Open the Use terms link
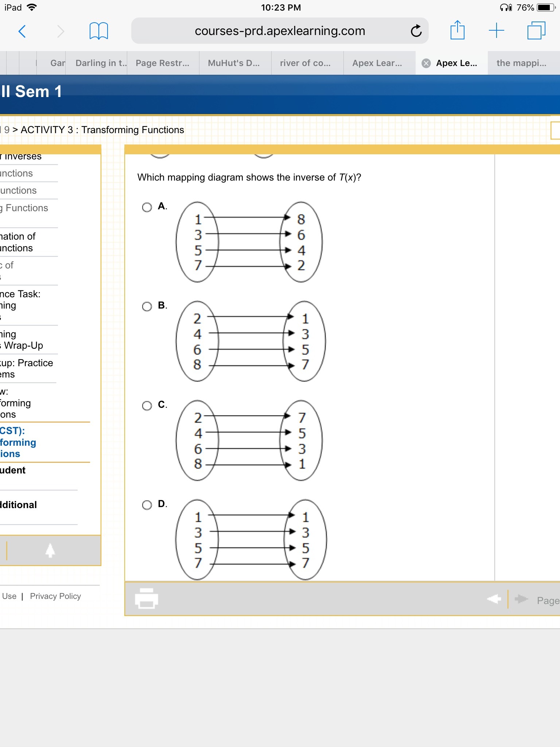Viewport: 560px width, 747px height. (9, 596)
